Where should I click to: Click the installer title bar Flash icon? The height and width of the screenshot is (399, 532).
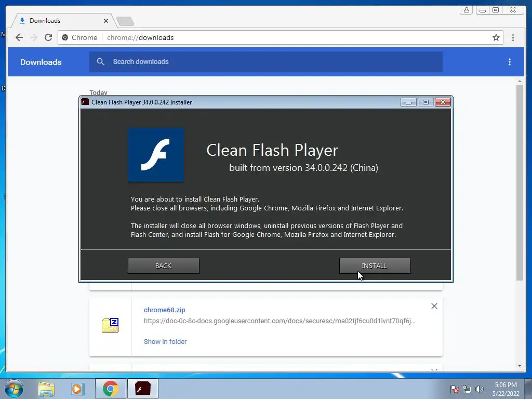click(85, 102)
